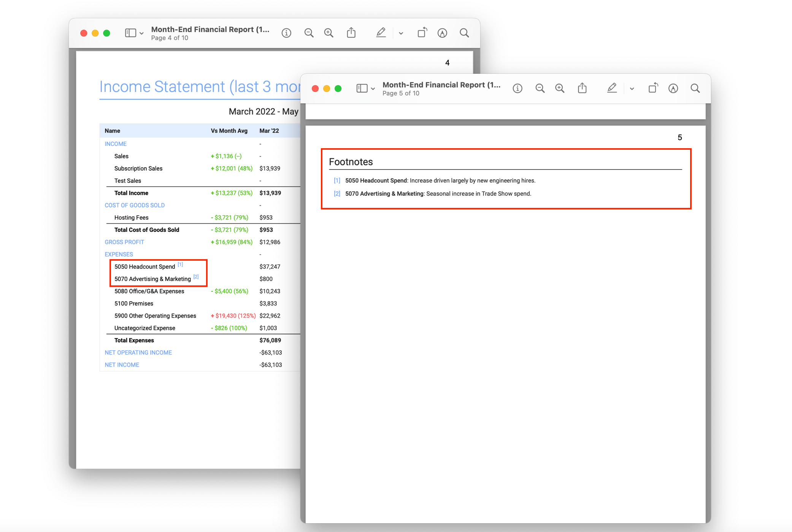The height and width of the screenshot is (532, 792).
Task: Click the [1] reference in Footnotes section
Action: click(x=337, y=180)
